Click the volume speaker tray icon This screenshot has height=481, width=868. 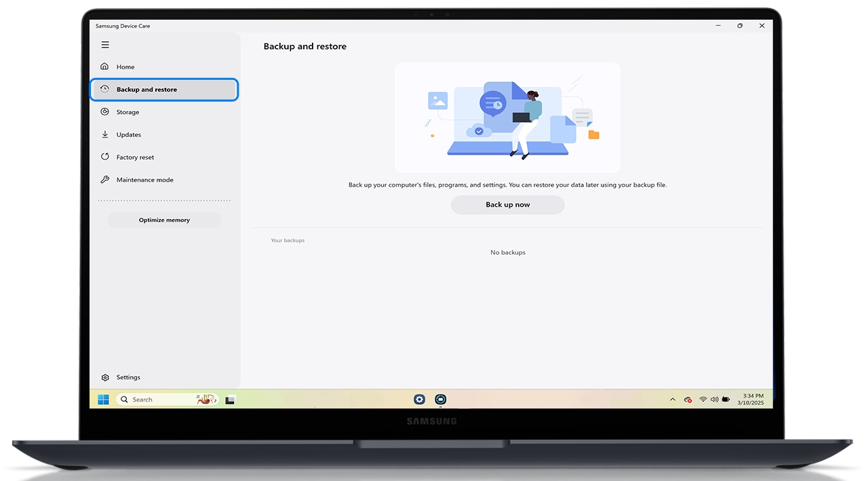[714, 400]
